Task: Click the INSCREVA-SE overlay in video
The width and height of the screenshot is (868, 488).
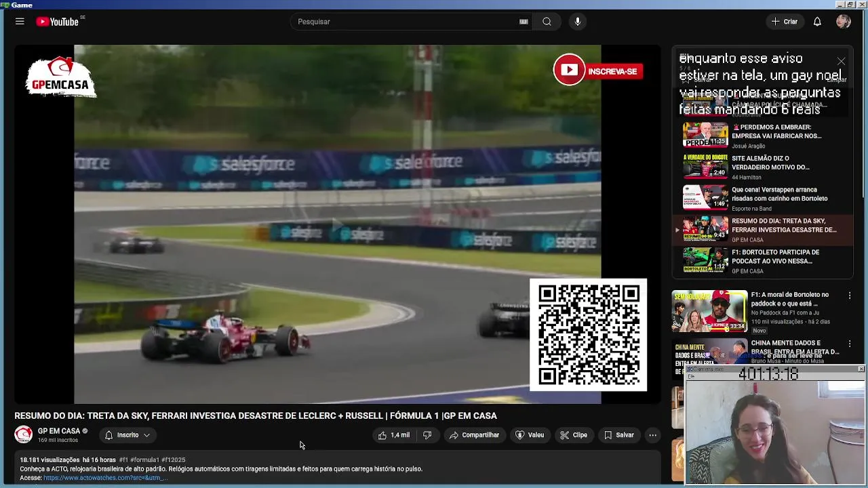Action: (597, 70)
